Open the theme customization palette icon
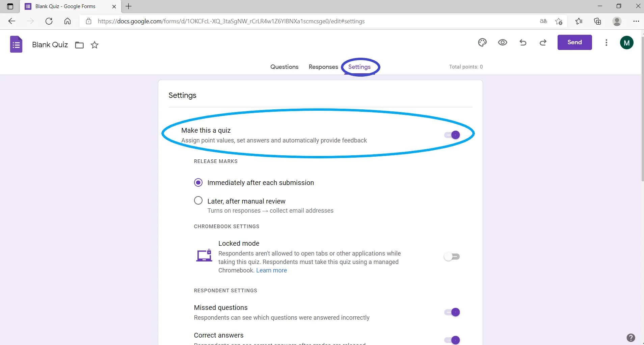This screenshot has height=345, width=644. tap(482, 43)
